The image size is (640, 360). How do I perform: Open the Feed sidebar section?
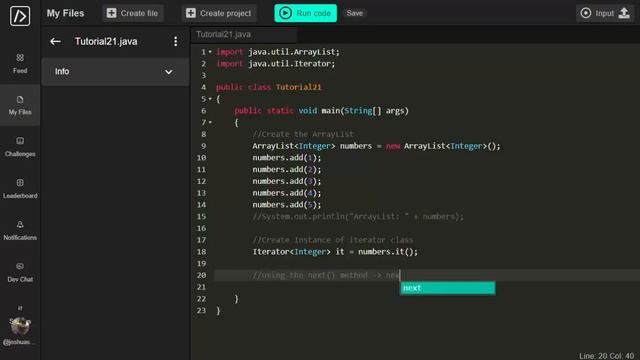20,63
